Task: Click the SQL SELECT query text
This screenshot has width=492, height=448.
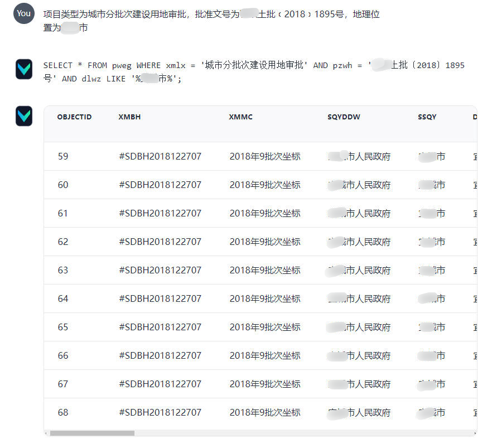Action: [x=254, y=72]
